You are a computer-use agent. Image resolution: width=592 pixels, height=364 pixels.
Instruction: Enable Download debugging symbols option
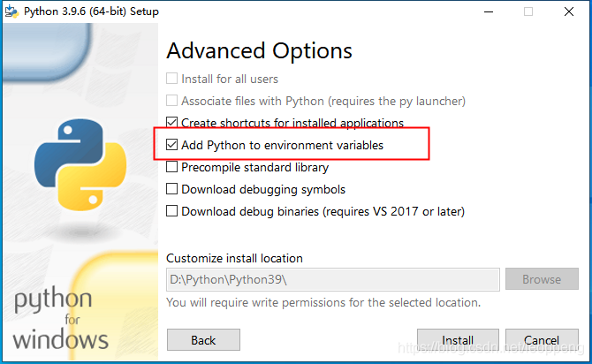[172, 189]
